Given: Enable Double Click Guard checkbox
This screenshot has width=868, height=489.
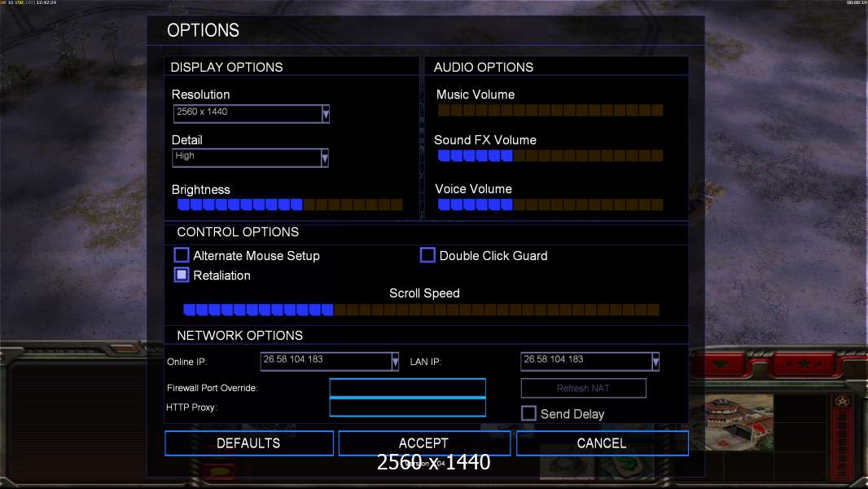Looking at the screenshot, I should pyautogui.click(x=427, y=255).
